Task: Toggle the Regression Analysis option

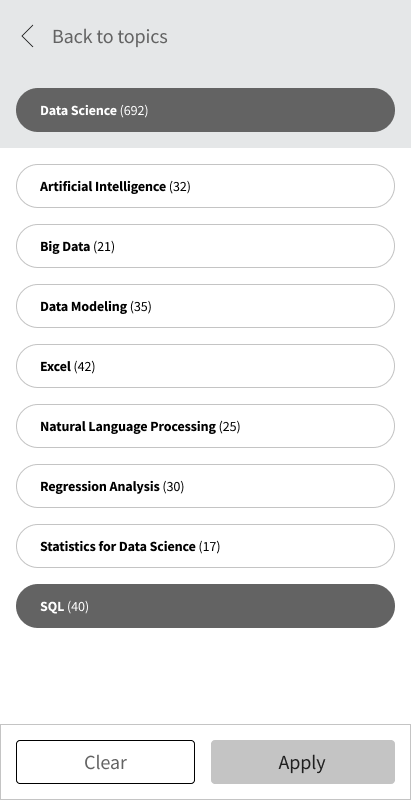Action: coord(206,486)
